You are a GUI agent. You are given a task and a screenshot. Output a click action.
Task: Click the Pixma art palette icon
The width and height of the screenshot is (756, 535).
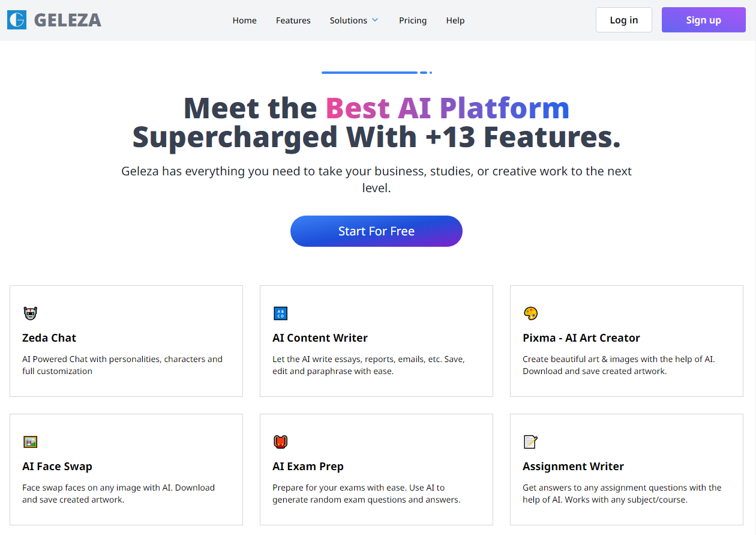tap(530, 313)
